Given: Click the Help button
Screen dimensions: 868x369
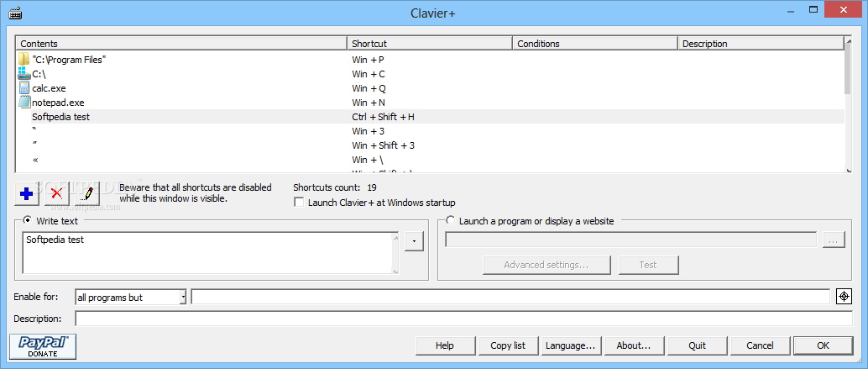Looking at the screenshot, I should click(x=445, y=345).
